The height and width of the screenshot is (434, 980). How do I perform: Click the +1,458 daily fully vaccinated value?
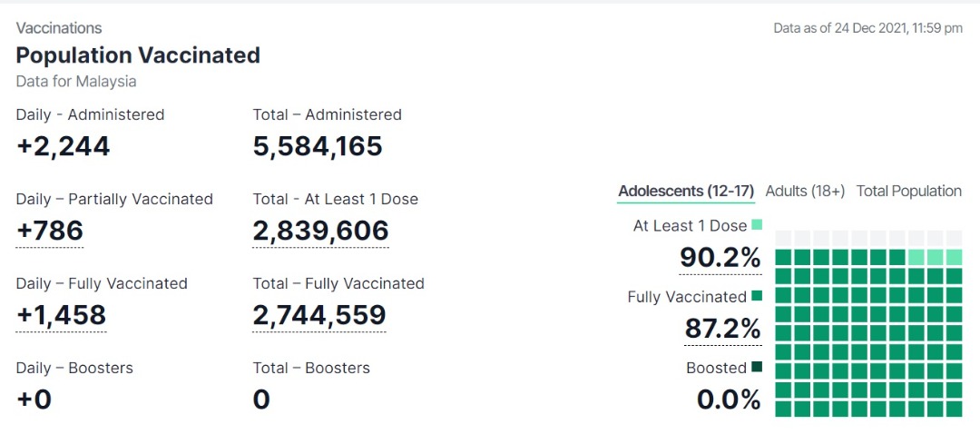pyautogui.click(x=62, y=316)
